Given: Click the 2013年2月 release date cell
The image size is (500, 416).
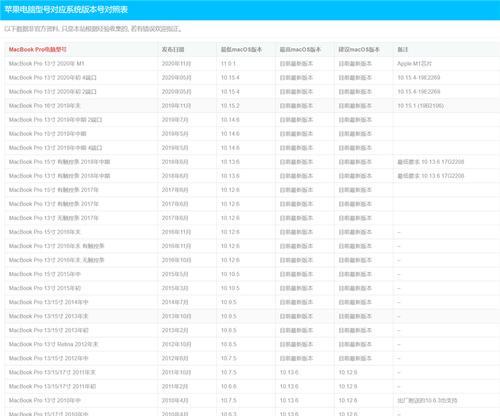Looking at the screenshot, I should click(175, 330).
